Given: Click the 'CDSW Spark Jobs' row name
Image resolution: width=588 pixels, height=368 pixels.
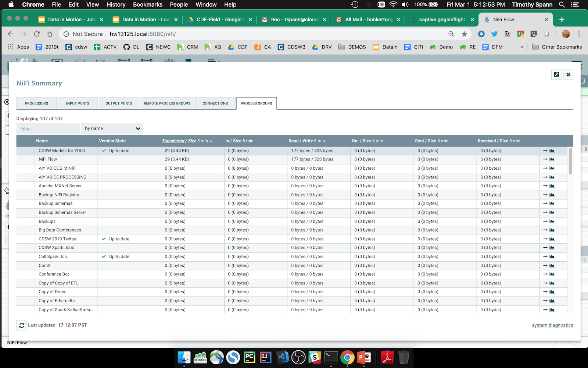Looking at the screenshot, I should point(56,248).
